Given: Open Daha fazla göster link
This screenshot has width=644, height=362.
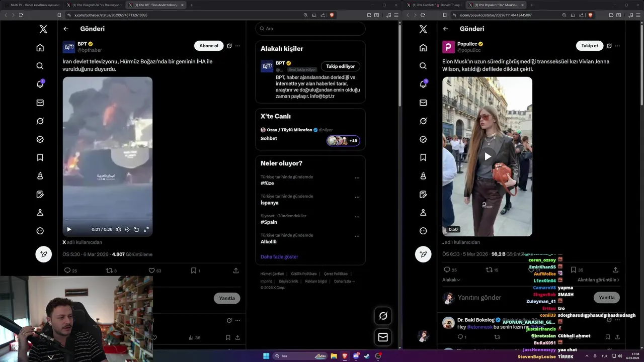Looking at the screenshot, I should [x=279, y=257].
